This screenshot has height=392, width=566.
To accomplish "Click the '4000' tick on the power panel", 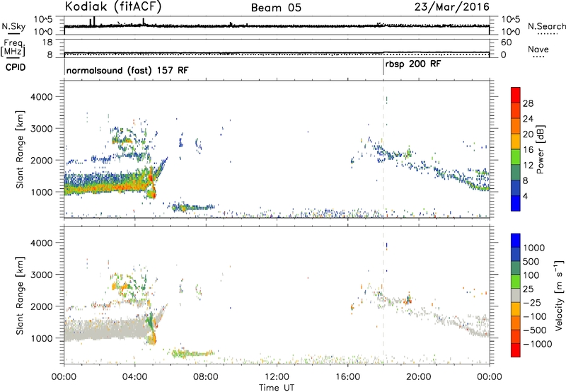I will [x=41, y=97].
